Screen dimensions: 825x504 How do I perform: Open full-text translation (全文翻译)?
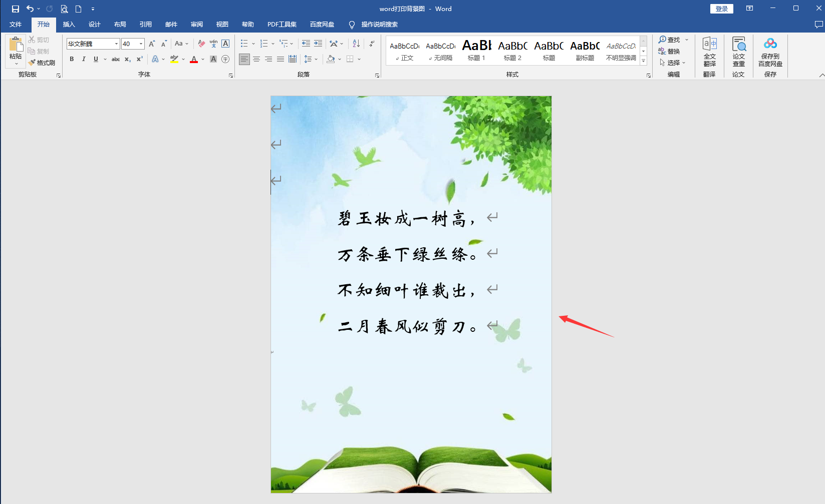coord(709,52)
